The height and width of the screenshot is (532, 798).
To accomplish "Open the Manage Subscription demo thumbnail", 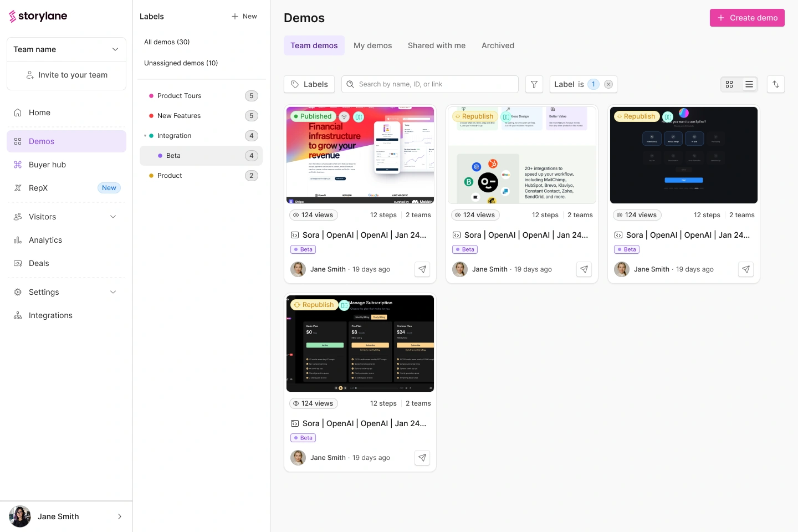I will 360,344.
